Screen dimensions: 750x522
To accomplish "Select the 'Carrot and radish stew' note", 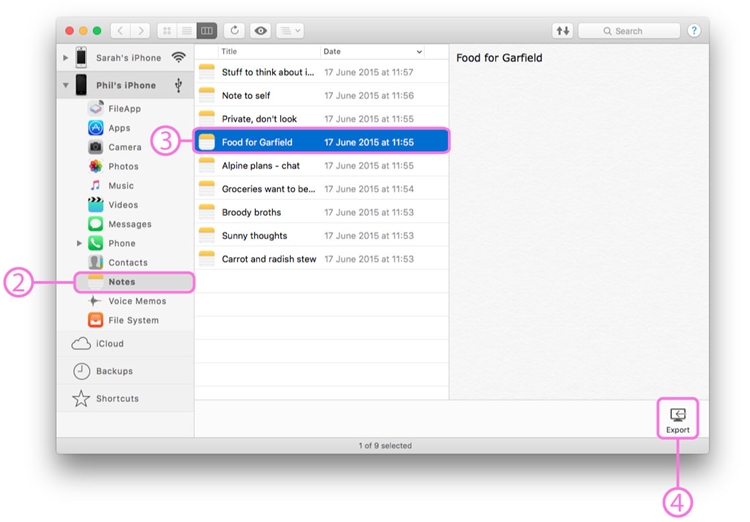I will 321,259.
